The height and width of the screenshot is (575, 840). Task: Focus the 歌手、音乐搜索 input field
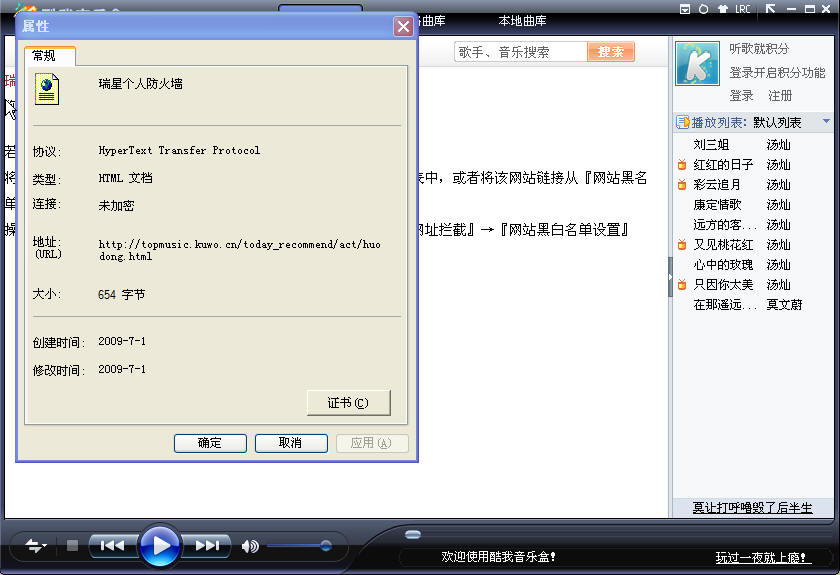520,52
